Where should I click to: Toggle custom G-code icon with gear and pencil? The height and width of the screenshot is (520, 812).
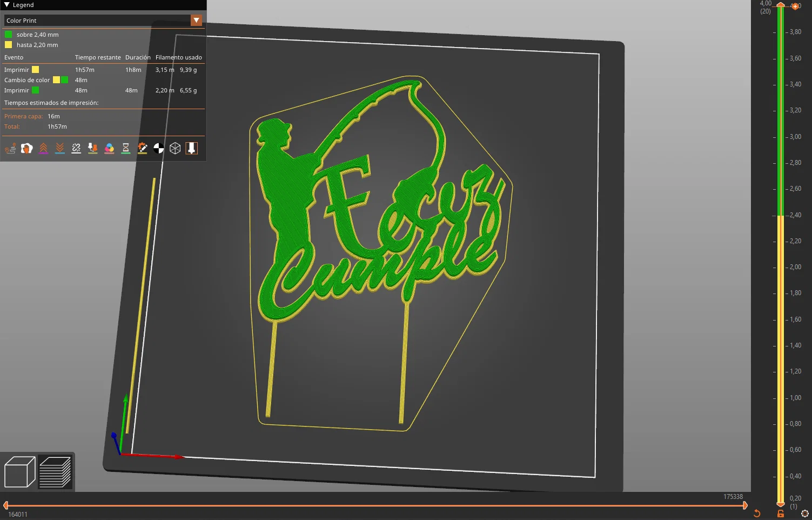pos(142,148)
